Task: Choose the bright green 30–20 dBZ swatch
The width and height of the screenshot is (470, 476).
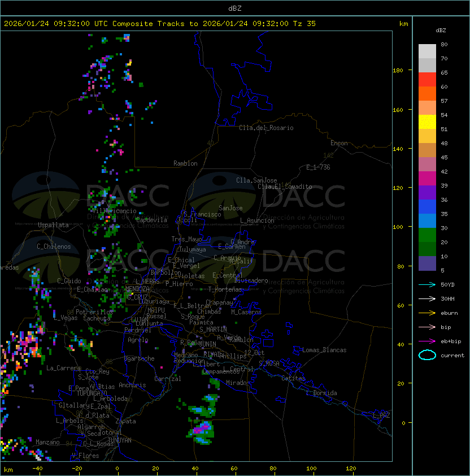Action: coord(427,235)
